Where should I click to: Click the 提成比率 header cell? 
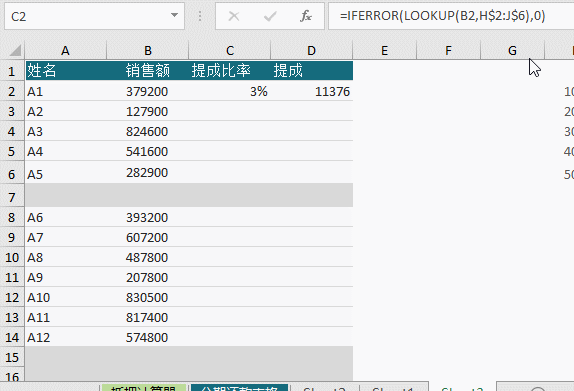[230, 71]
